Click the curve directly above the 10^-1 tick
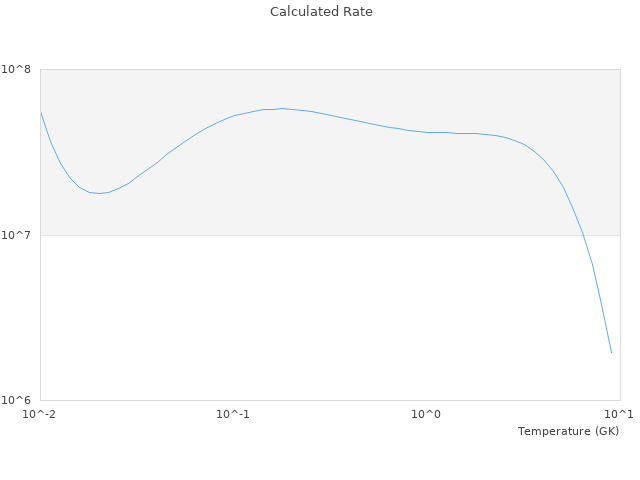Screen dimensions: 640x480 [x=233, y=116]
